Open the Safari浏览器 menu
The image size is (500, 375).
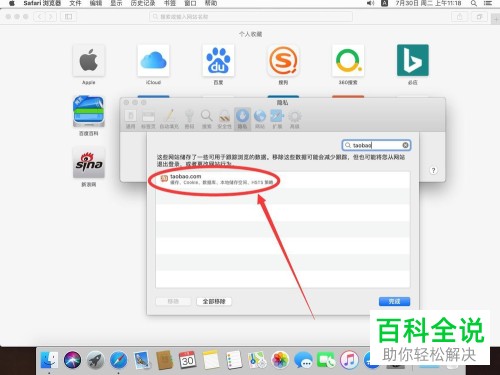42,3
